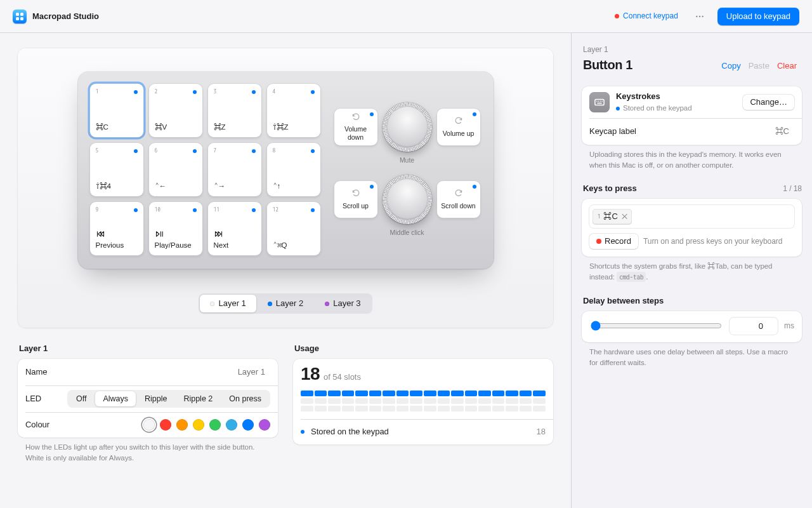Select key 8 with the control-up arrow shortcut
The width and height of the screenshot is (812, 508).
294,170
